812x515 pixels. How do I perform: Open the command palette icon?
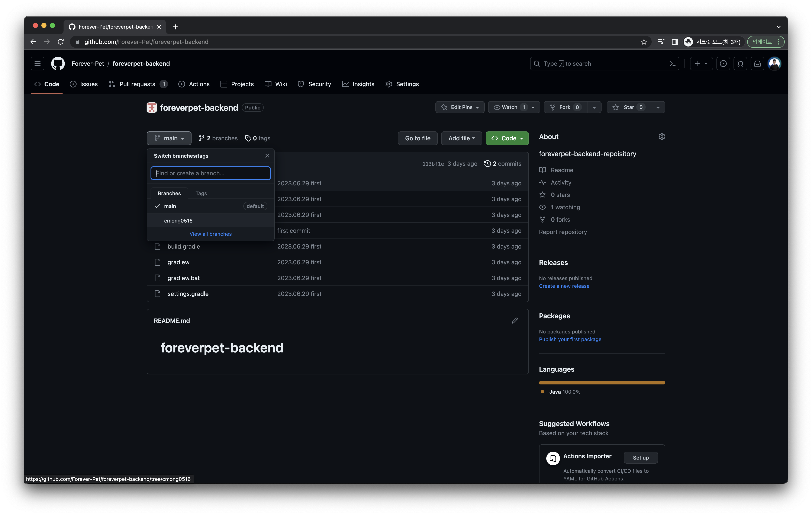[x=672, y=63]
